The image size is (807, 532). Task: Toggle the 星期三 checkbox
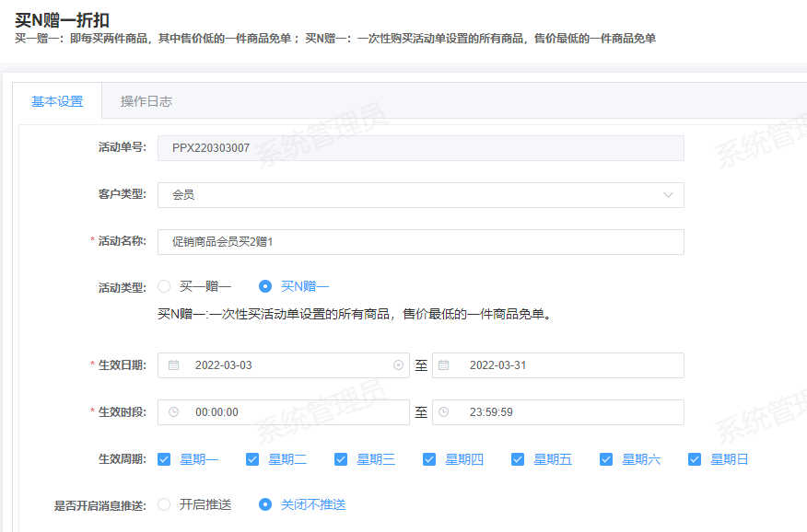click(341, 459)
